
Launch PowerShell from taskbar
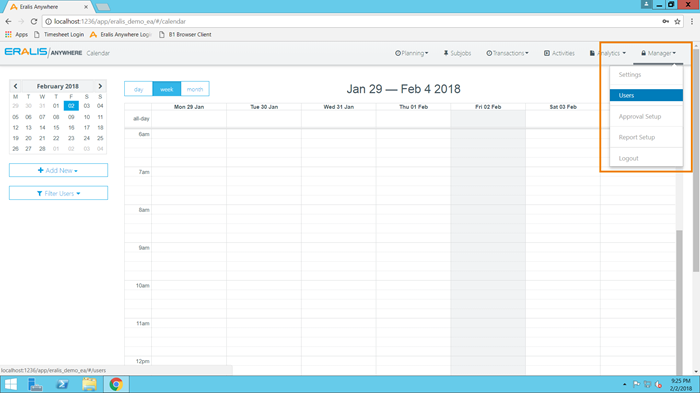pyautogui.click(x=62, y=384)
